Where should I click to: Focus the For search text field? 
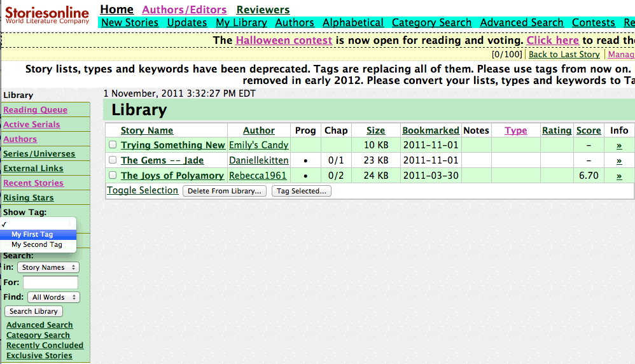[51, 282]
